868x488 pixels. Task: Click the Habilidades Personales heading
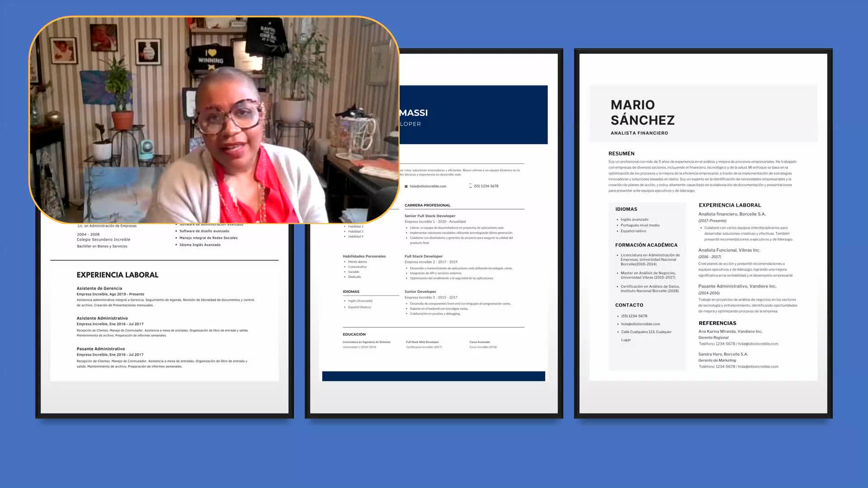point(364,256)
